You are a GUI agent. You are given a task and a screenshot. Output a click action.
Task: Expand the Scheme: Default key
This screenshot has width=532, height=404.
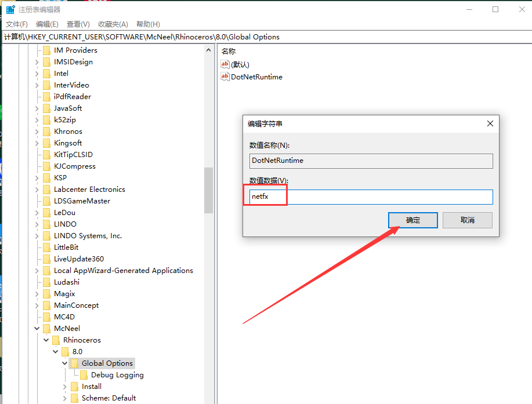click(65, 398)
